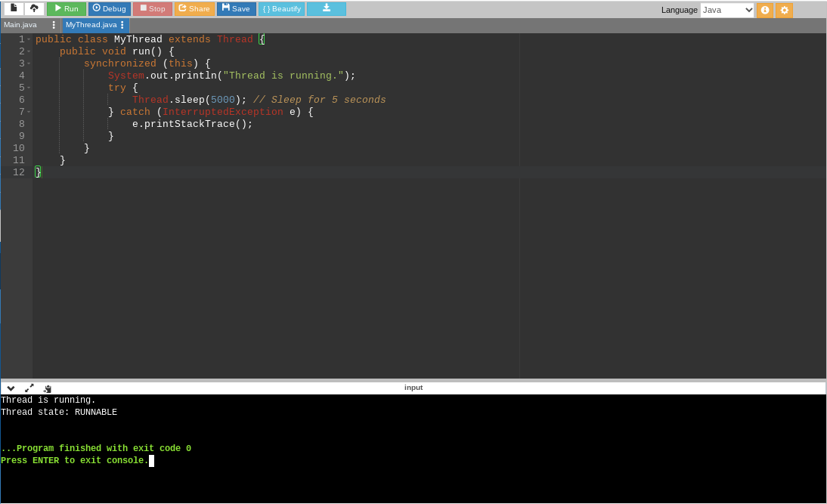Open the info icon button
This screenshot has height=504, width=827.
765,10
